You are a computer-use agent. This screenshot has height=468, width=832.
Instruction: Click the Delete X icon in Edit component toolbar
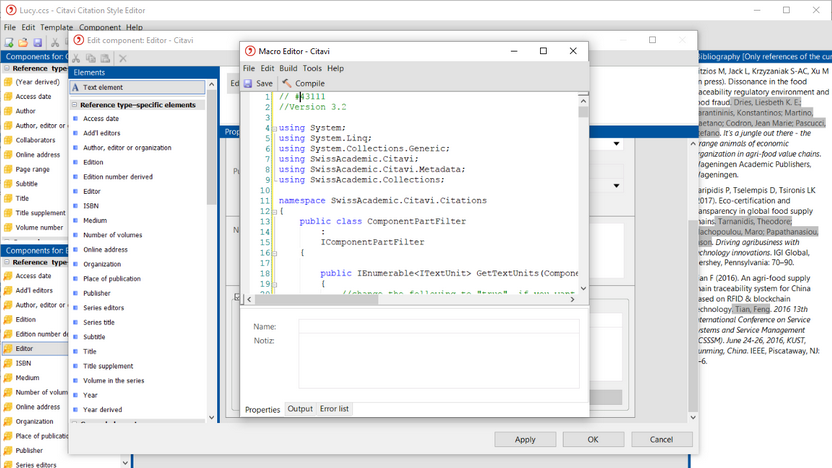[x=123, y=58]
